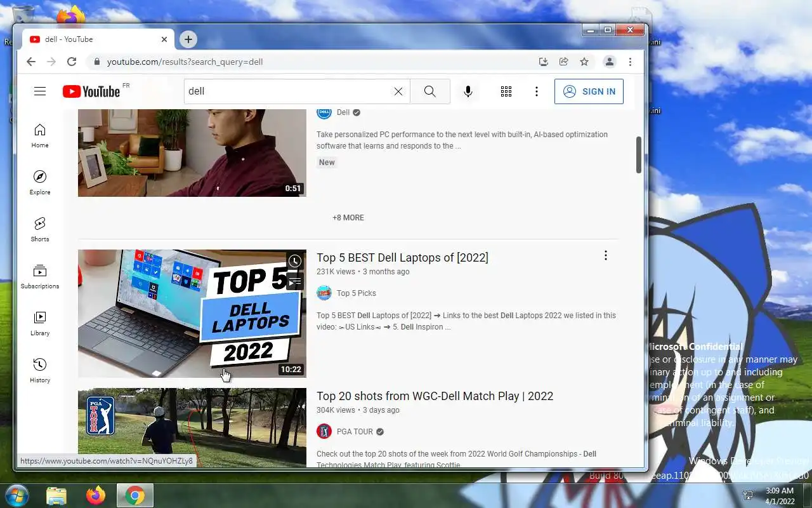Start voice search with the microphone icon
The height and width of the screenshot is (508, 812).
coord(468,91)
